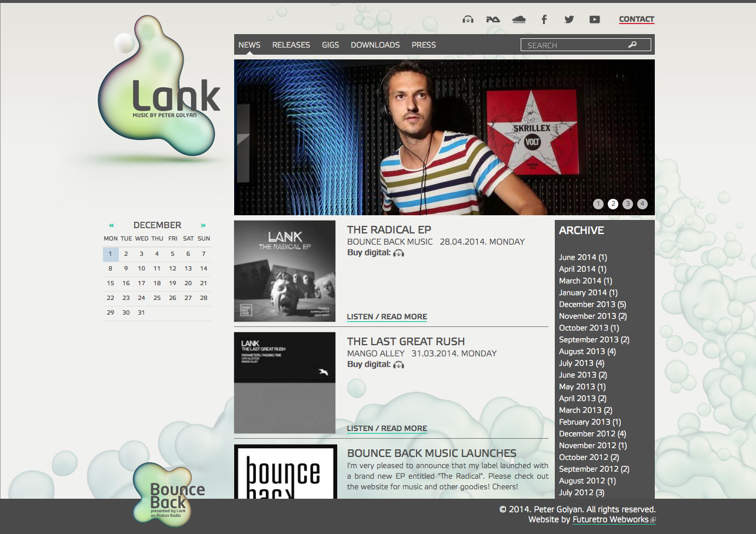Open Lank's SoundCloud cloud icon
Viewport: 756px width, 534px height.
518,19
